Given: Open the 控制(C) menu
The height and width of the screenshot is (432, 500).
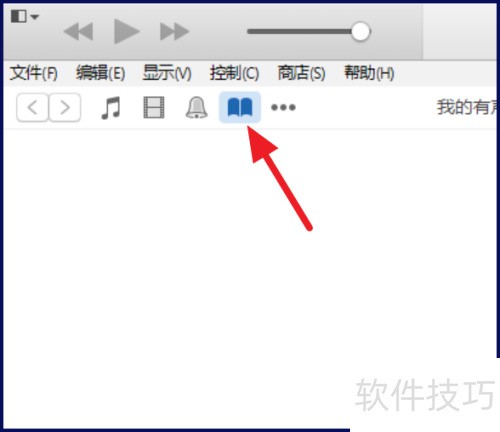Looking at the screenshot, I should point(234,73).
